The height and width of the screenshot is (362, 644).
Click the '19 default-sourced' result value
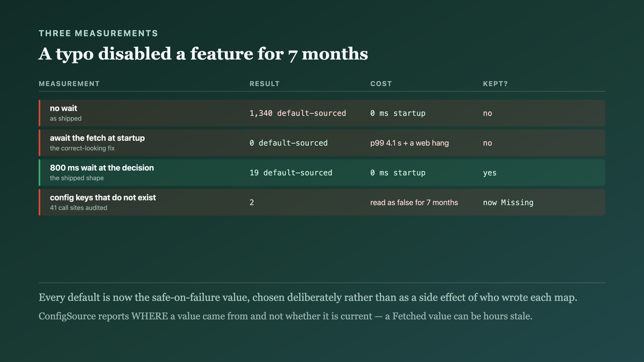click(x=291, y=173)
